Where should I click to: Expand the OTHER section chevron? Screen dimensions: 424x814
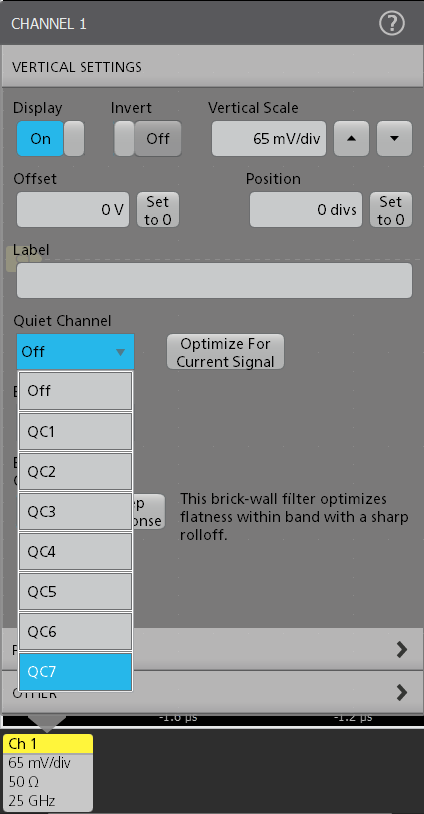pos(402,693)
